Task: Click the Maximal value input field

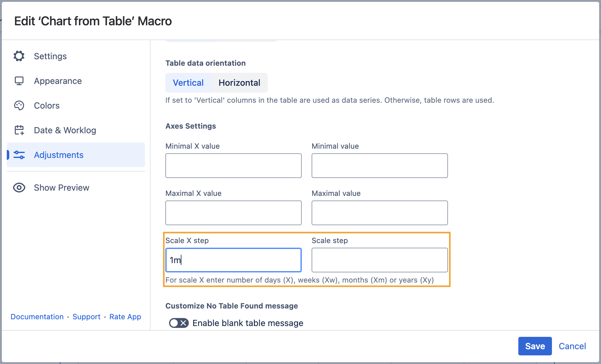Action: [379, 213]
